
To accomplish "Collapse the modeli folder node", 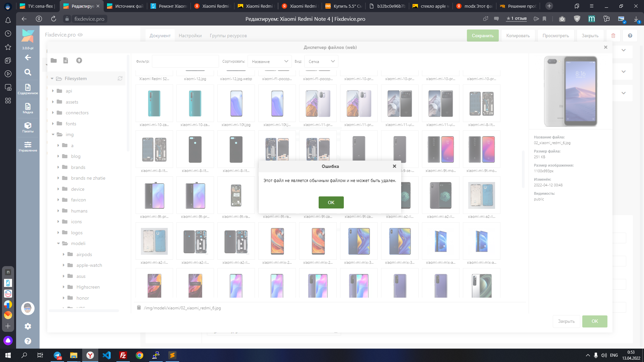I will [x=58, y=243].
